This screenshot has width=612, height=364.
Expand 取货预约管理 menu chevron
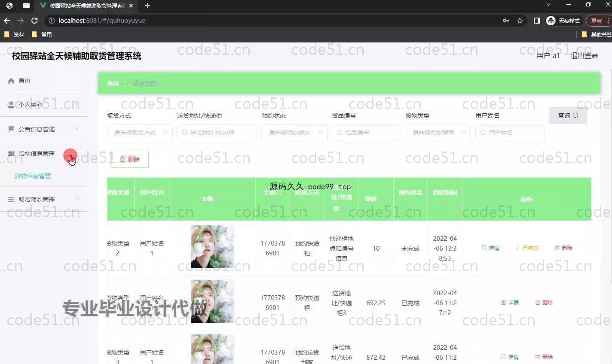coord(77,199)
